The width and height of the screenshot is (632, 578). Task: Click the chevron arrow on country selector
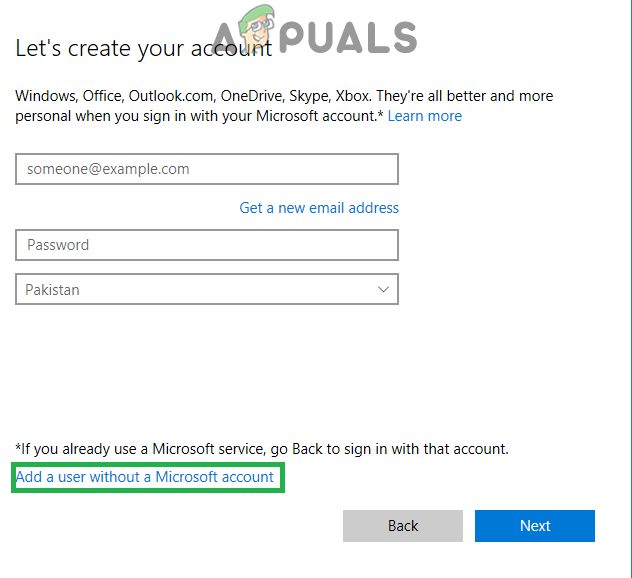[383, 290]
